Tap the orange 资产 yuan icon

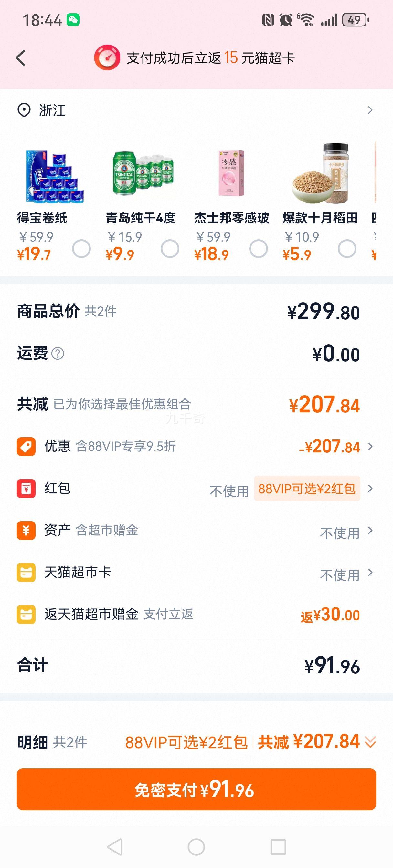click(26, 530)
